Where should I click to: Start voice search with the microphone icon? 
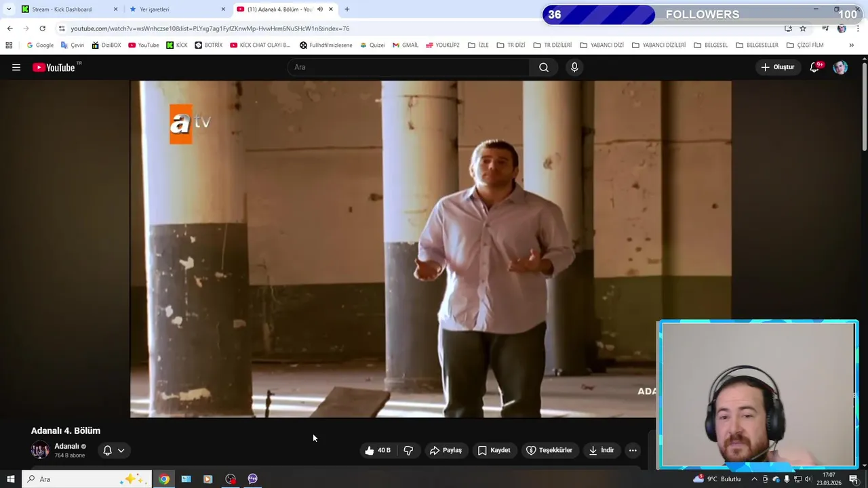coord(574,67)
